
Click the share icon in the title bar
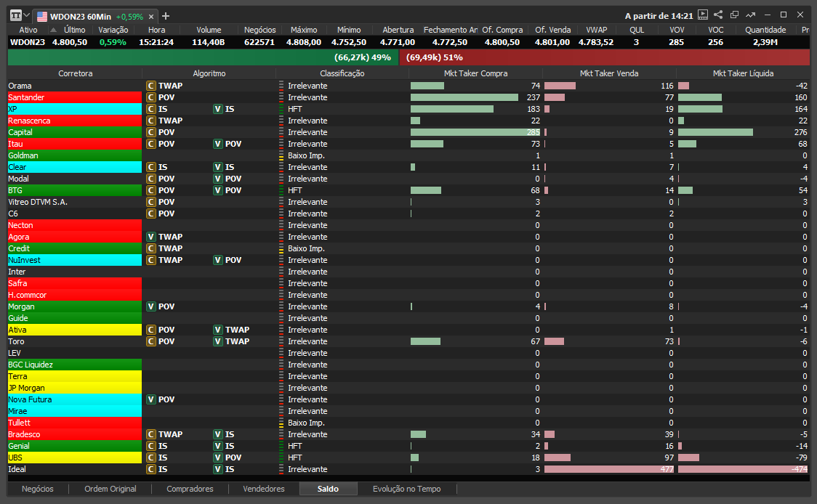click(718, 15)
